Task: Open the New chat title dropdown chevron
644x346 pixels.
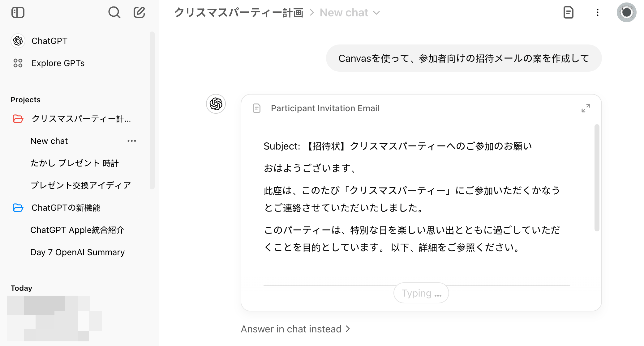Action: click(376, 13)
